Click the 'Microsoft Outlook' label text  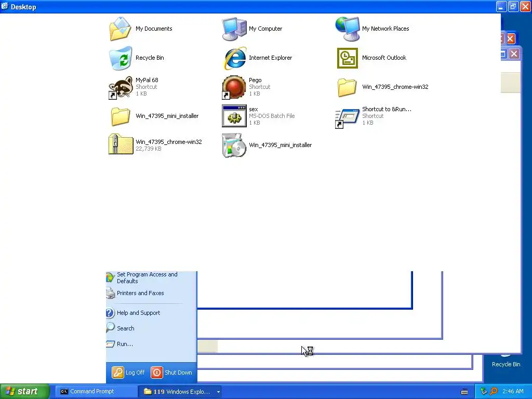[384, 58]
